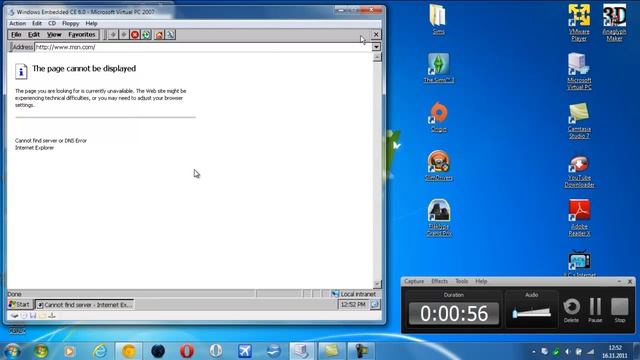640x360 pixels.
Task: Click the Back arrow in the browser toolbar
Action: click(x=113, y=35)
